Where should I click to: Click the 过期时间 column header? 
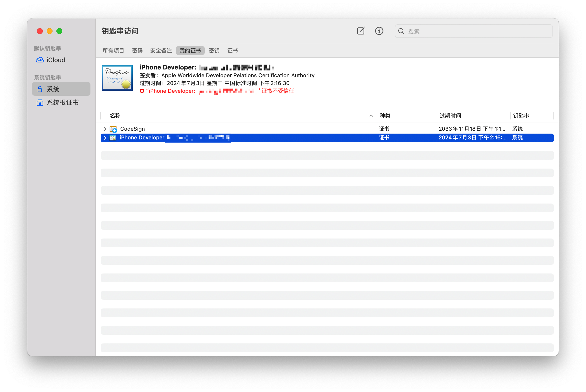tap(450, 116)
